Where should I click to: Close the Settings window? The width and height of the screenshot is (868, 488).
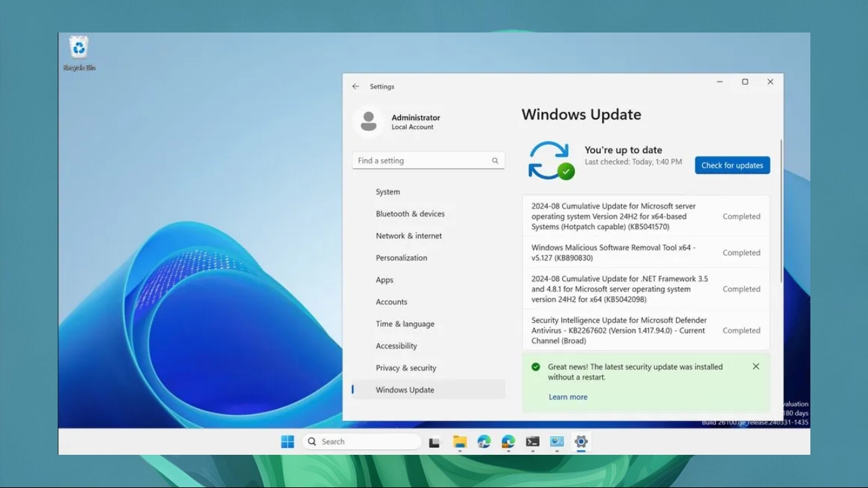[x=770, y=82]
